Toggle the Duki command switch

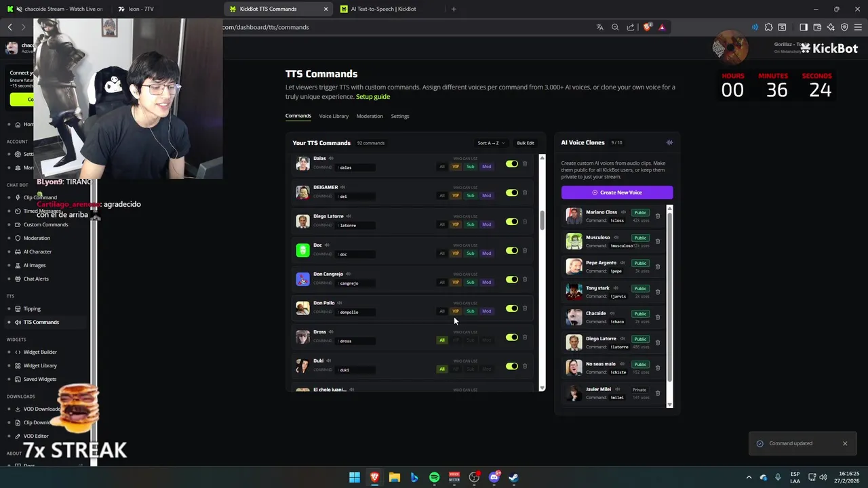pyautogui.click(x=511, y=367)
